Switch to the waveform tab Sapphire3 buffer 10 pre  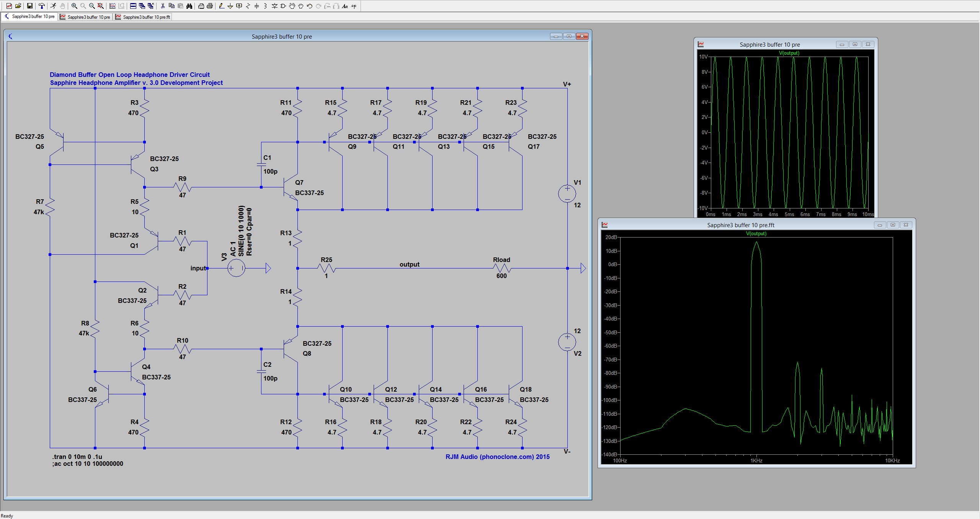pos(85,17)
